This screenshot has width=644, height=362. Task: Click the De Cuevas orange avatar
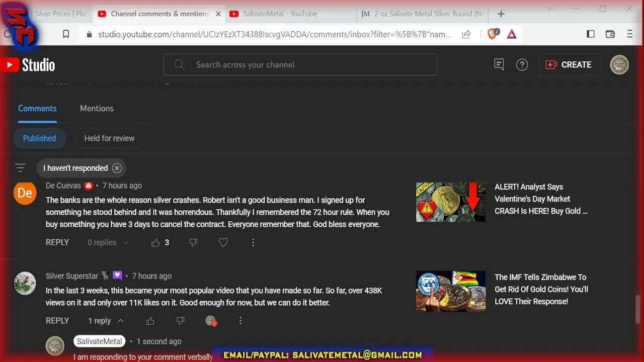25,194
